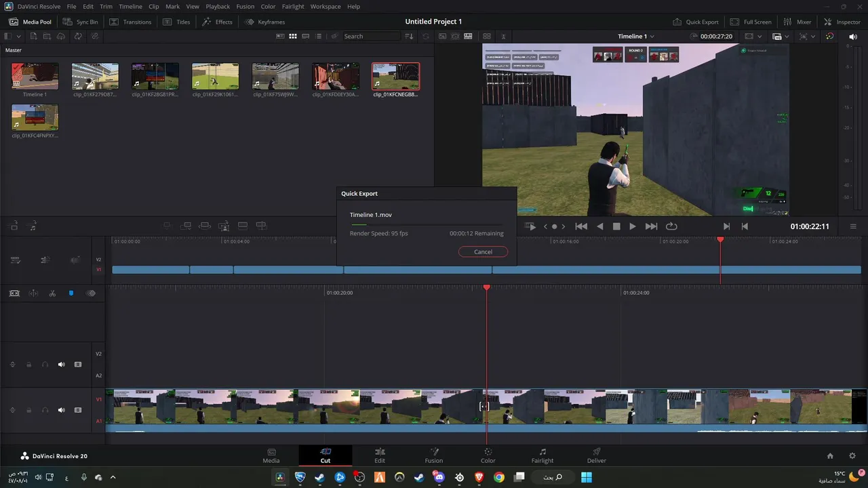Switch to the Deliver page
The height and width of the screenshot is (488, 868).
(597, 455)
